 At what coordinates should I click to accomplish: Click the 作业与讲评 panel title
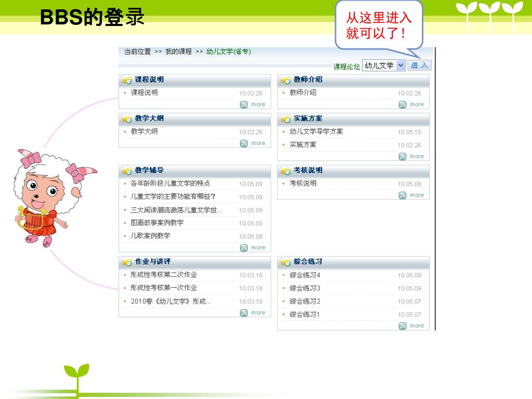coord(153,262)
